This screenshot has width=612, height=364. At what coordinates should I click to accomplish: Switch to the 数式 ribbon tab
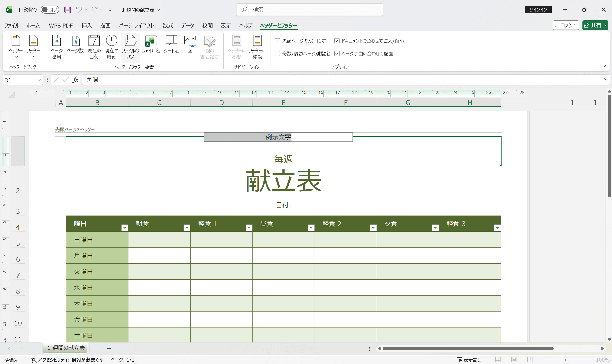pyautogui.click(x=168, y=25)
